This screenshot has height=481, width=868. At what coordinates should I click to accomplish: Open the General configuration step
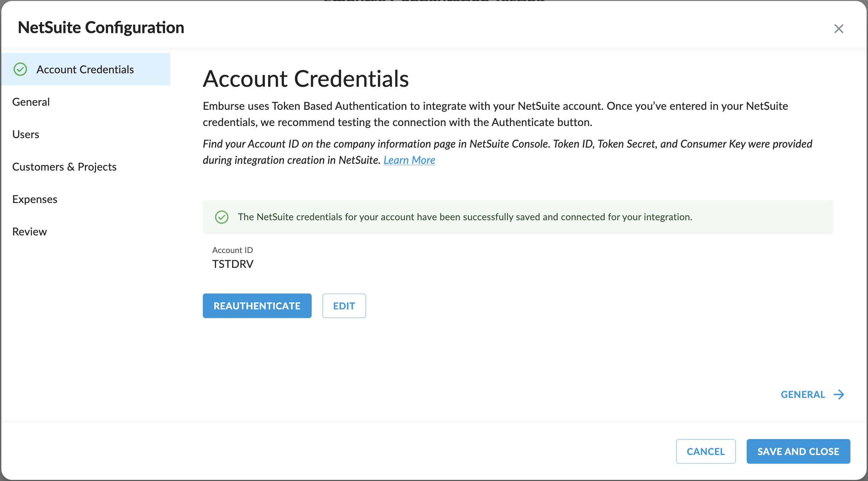(31, 102)
